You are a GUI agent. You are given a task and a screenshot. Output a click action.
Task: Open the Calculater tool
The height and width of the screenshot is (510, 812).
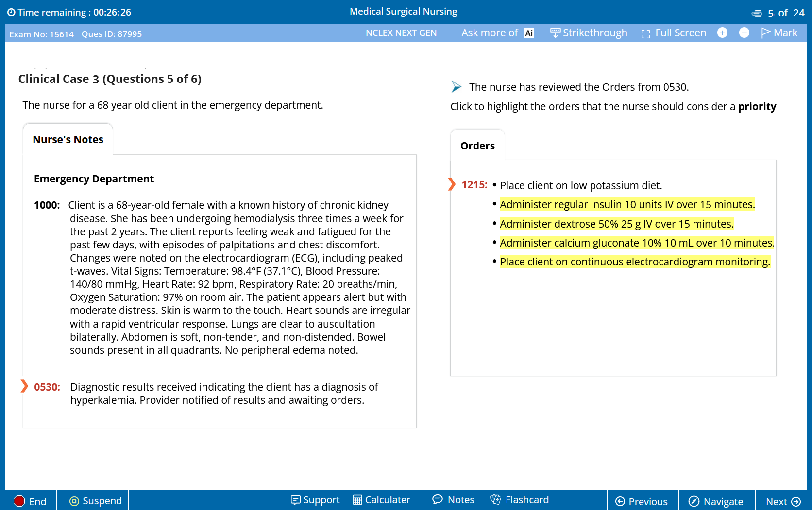[382, 500]
